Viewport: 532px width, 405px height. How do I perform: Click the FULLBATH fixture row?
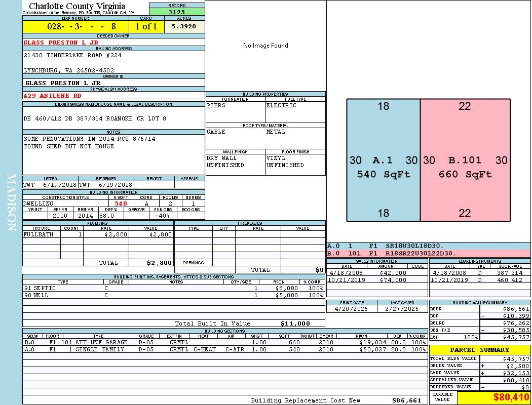pos(98,234)
